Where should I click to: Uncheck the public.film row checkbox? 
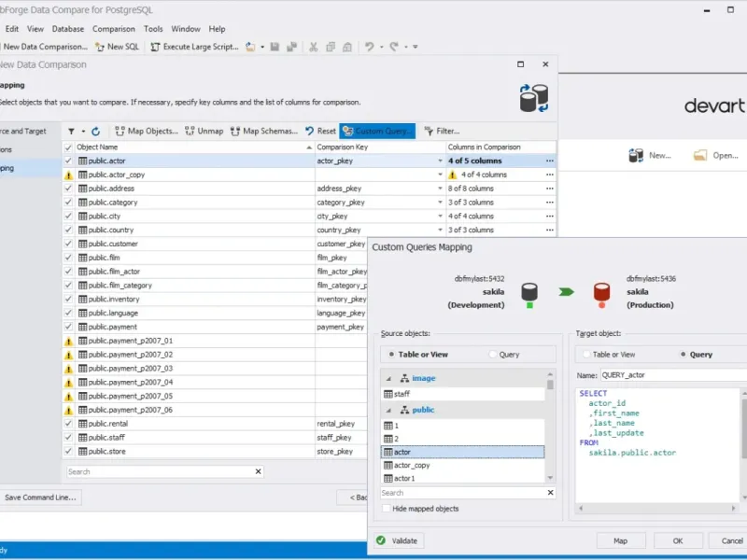68,258
